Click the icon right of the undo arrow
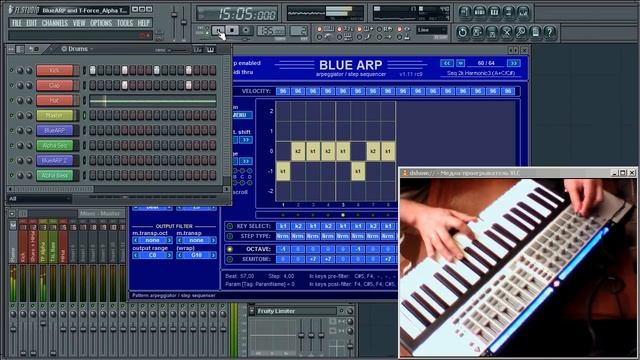 click(x=477, y=32)
